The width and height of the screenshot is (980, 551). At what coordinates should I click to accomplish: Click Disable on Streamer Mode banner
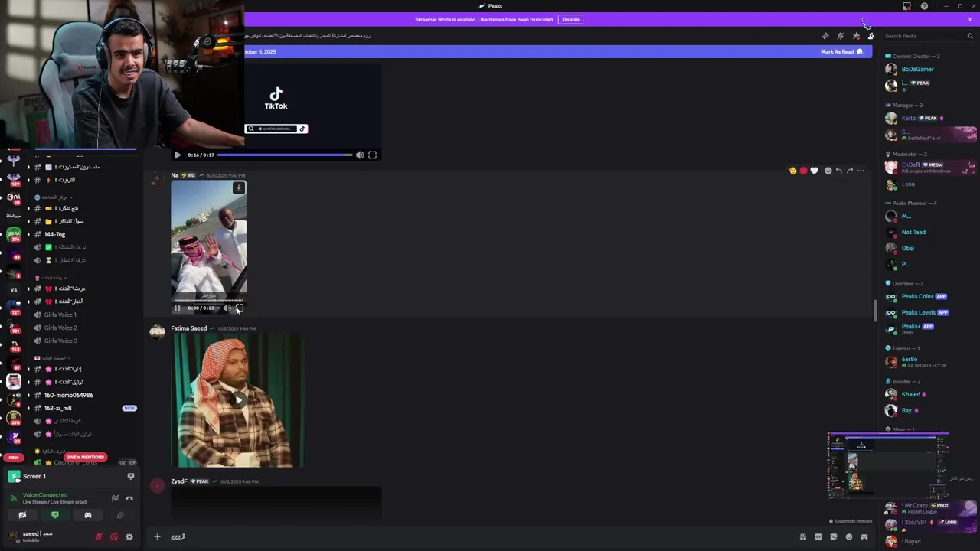pos(570,19)
